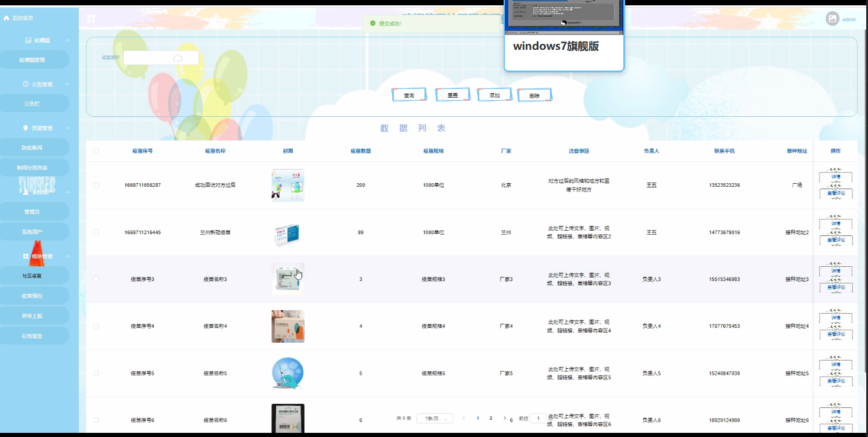Open 新闻分类列表 in the sidebar
Viewport: 868px width, 437px height.
point(34,168)
